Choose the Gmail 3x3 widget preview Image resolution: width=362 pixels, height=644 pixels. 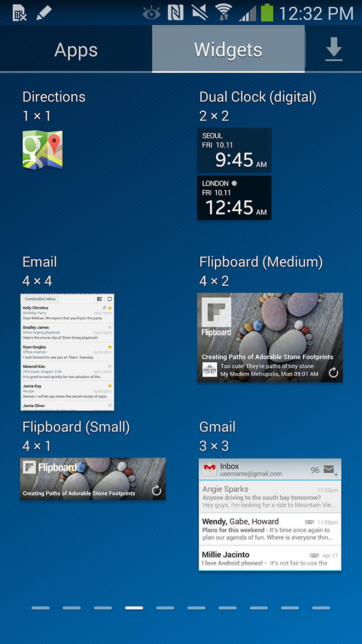pyautogui.click(x=270, y=515)
